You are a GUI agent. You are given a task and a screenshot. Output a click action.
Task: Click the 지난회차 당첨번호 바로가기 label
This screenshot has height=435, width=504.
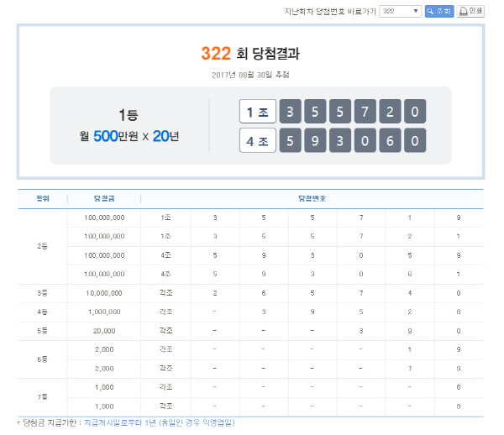click(x=330, y=12)
